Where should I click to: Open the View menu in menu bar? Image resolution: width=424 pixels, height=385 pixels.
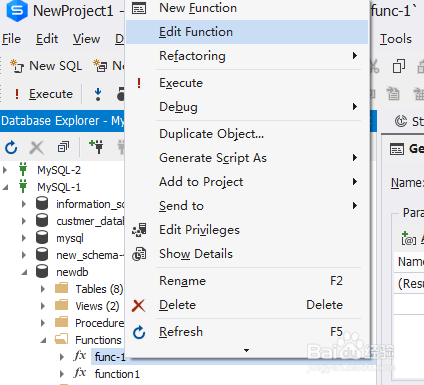point(86,39)
